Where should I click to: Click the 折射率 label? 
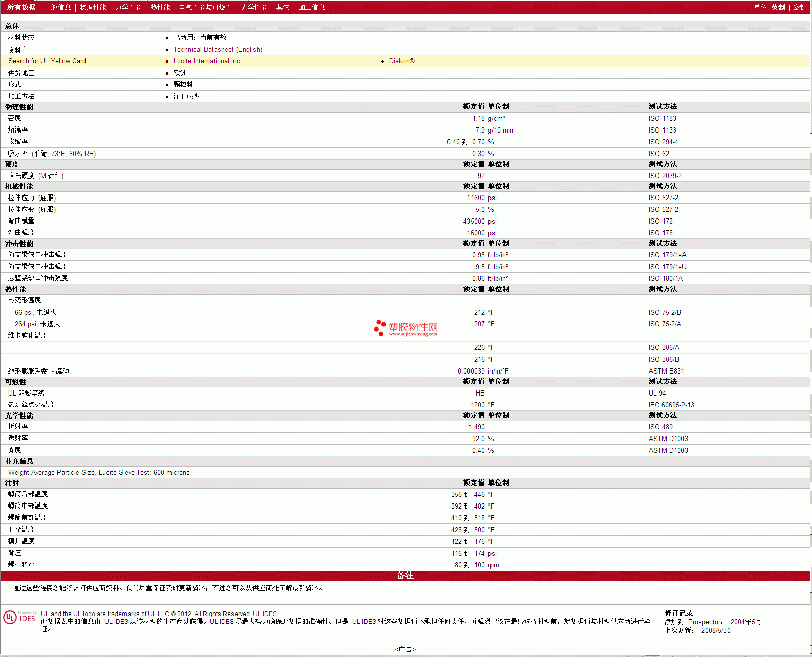[18, 427]
